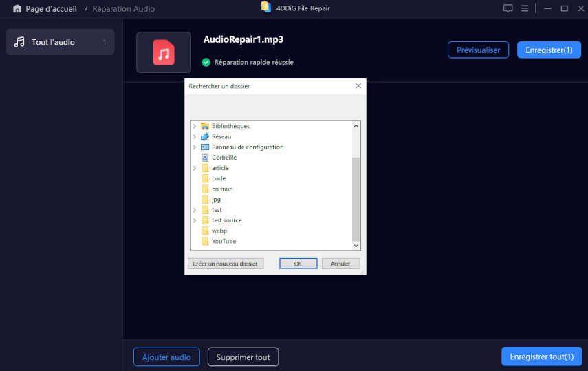This screenshot has height=371, width=588.
Task: Select 'Panneau de configuration' label
Action: click(248, 147)
